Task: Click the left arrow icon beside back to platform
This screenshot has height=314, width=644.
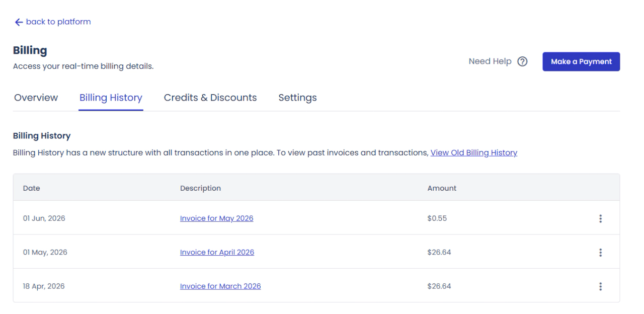Action: click(x=19, y=22)
